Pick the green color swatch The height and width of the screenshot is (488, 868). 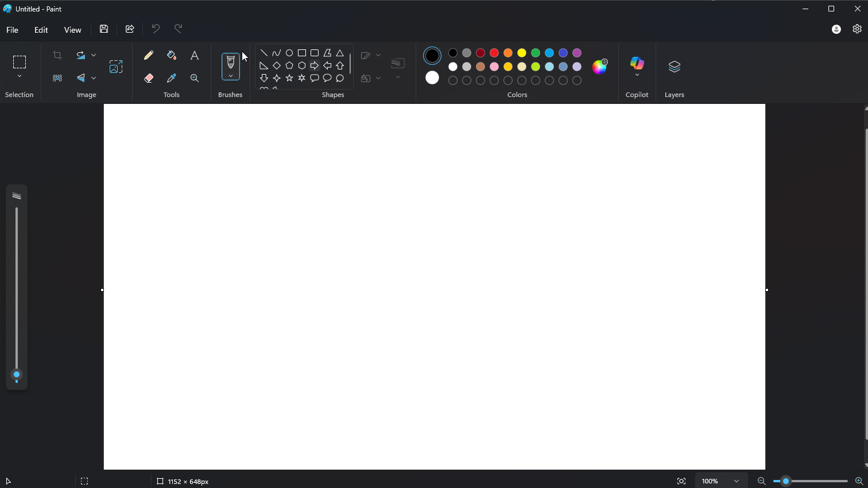[536, 53]
